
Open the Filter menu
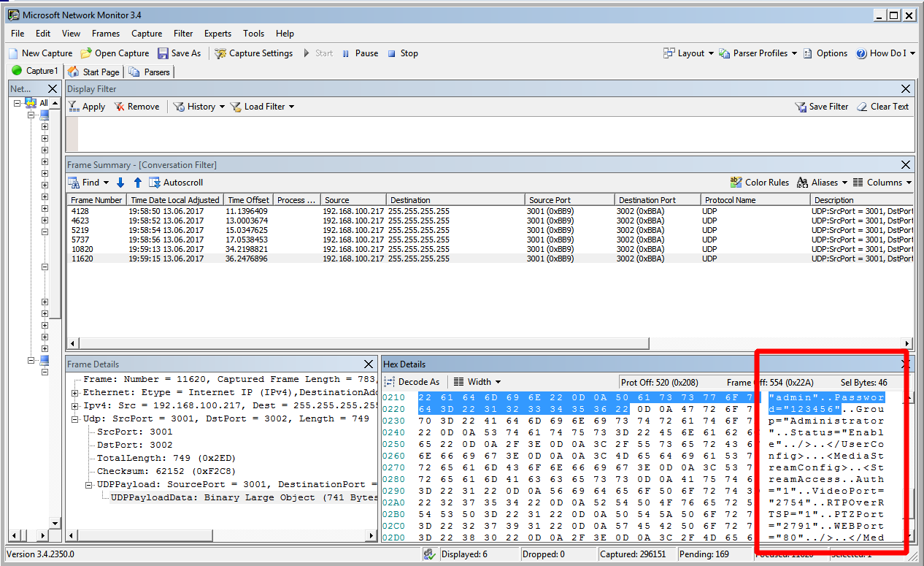click(183, 34)
